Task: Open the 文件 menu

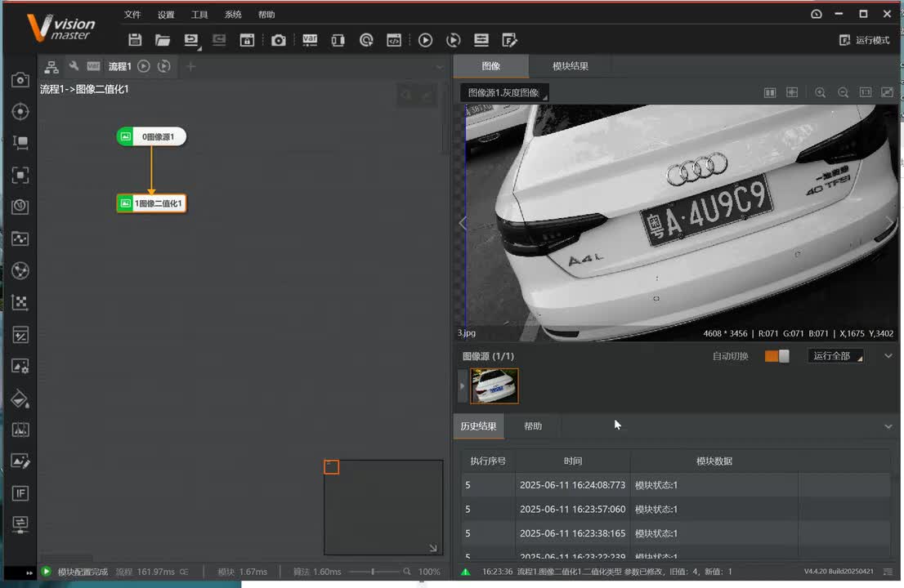Action: click(132, 15)
